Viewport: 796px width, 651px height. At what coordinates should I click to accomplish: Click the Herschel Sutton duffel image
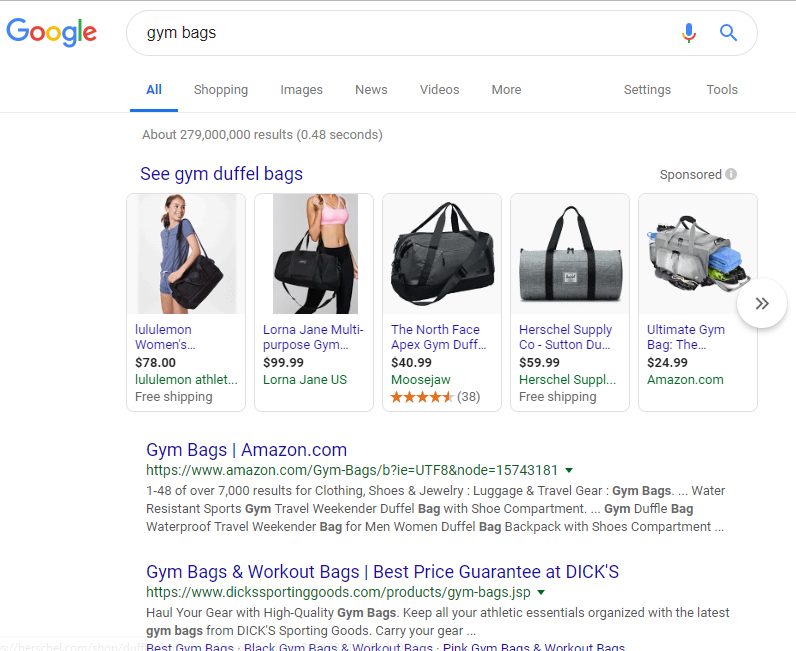tap(570, 254)
